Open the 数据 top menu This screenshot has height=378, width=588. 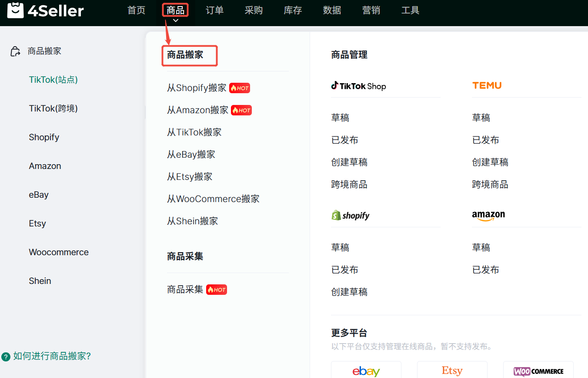pos(332,10)
